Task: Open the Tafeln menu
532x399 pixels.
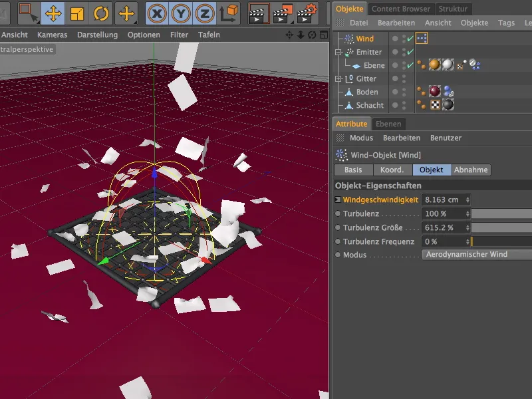Action: click(x=209, y=35)
